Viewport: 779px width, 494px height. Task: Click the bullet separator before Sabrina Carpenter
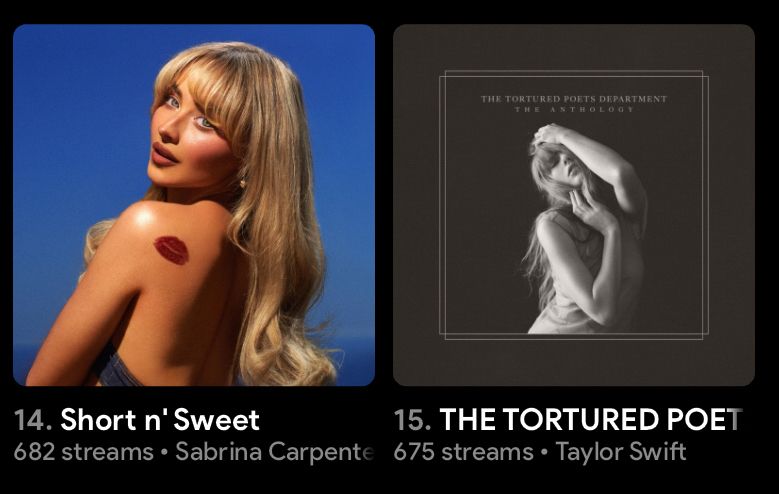(x=164, y=453)
